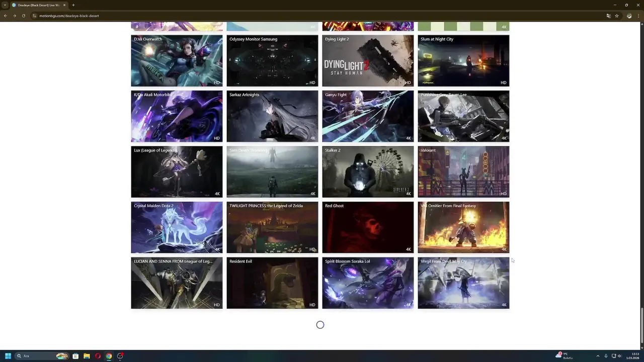Image resolution: width=644 pixels, height=362 pixels.
Task: Reload the page with the refresh icon
Action: coord(23,16)
